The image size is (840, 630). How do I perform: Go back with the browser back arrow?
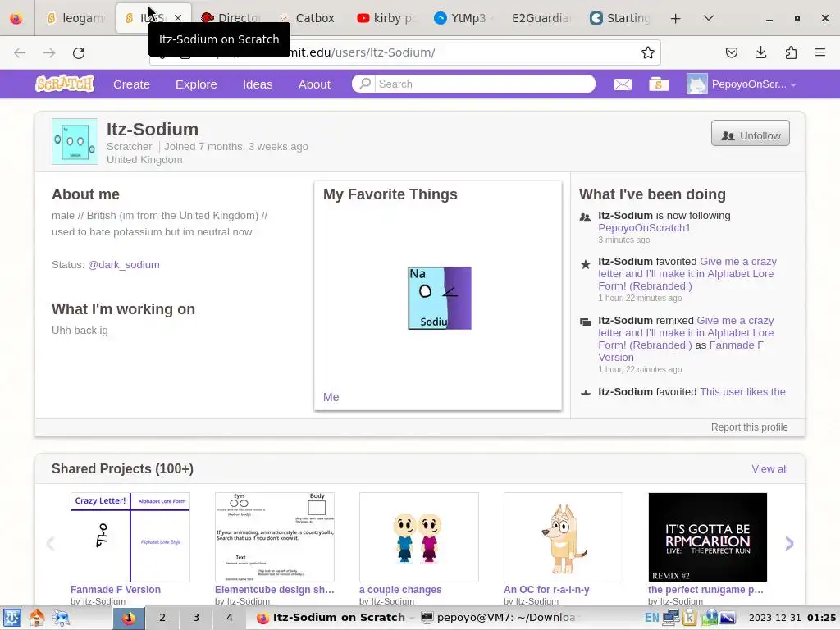20,52
